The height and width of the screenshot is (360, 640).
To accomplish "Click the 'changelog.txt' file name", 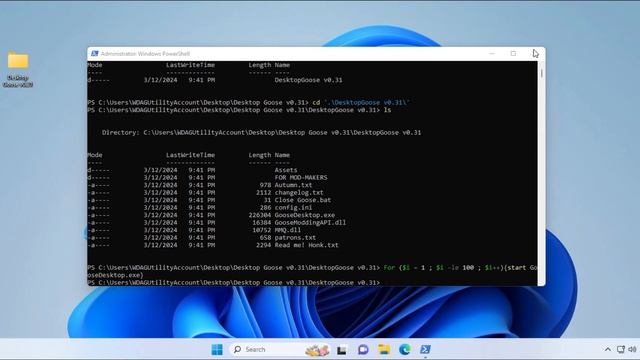I will click(299, 193).
